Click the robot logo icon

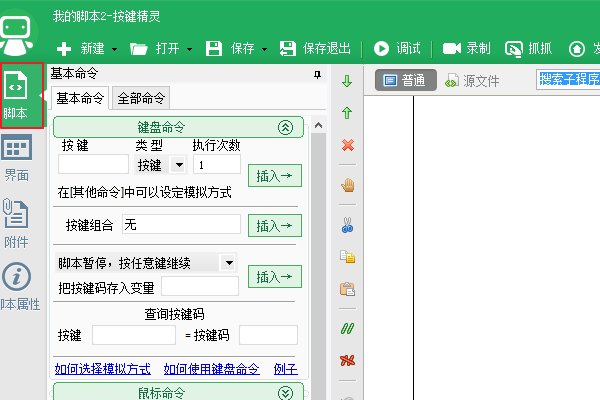(x=16, y=34)
